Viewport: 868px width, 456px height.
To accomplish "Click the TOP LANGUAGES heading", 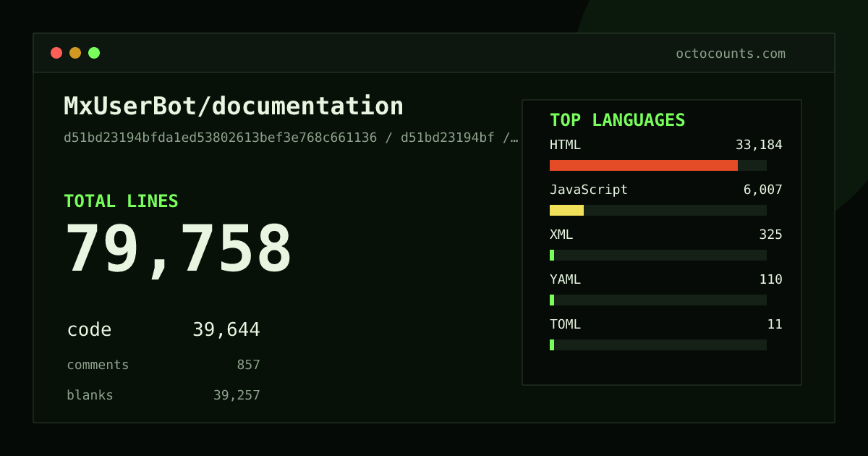I will (618, 120).
